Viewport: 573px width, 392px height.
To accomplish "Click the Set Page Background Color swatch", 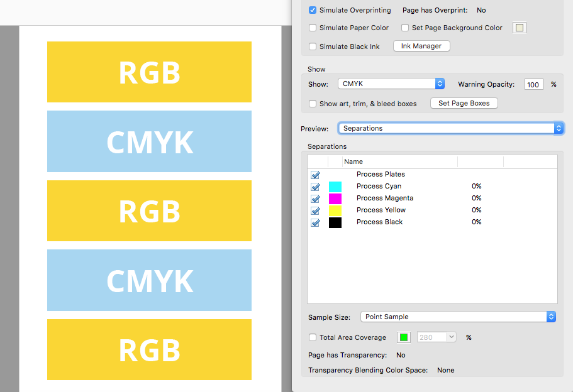I will tap(519, 27).
